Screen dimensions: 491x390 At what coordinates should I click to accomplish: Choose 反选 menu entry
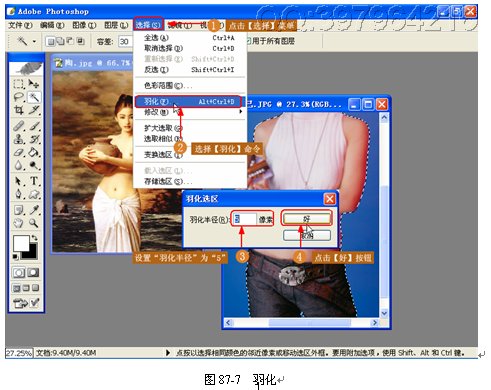pyautogui.click(x=189, y=70)
